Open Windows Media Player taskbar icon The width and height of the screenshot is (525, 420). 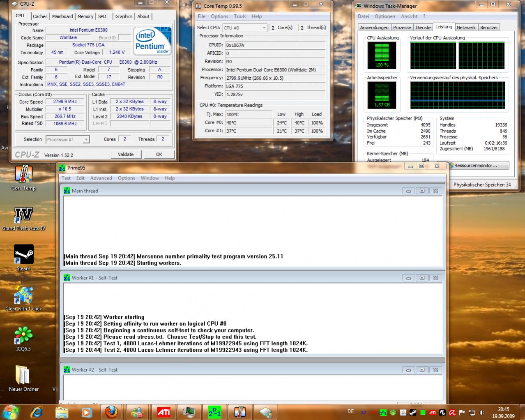pos(86,412)
